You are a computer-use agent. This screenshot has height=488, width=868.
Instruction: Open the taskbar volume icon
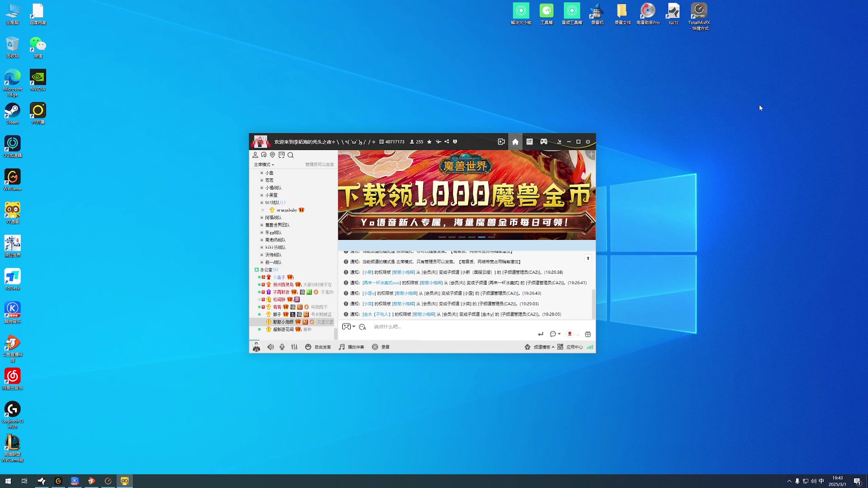813,481
